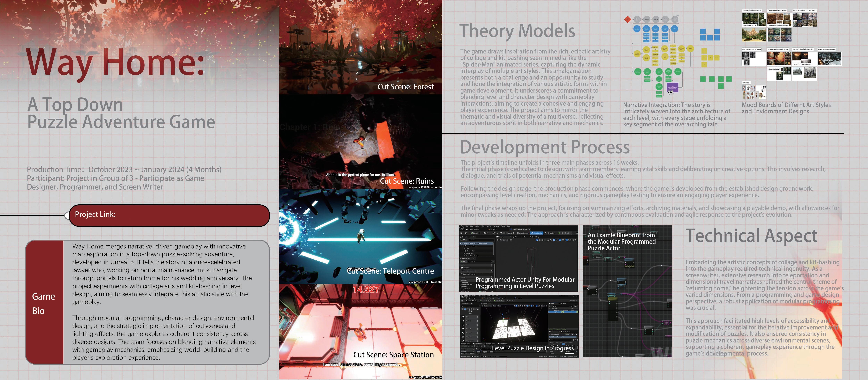Open the Selection Mode dropdown
The image size is (868, 380).
[471, 301]
